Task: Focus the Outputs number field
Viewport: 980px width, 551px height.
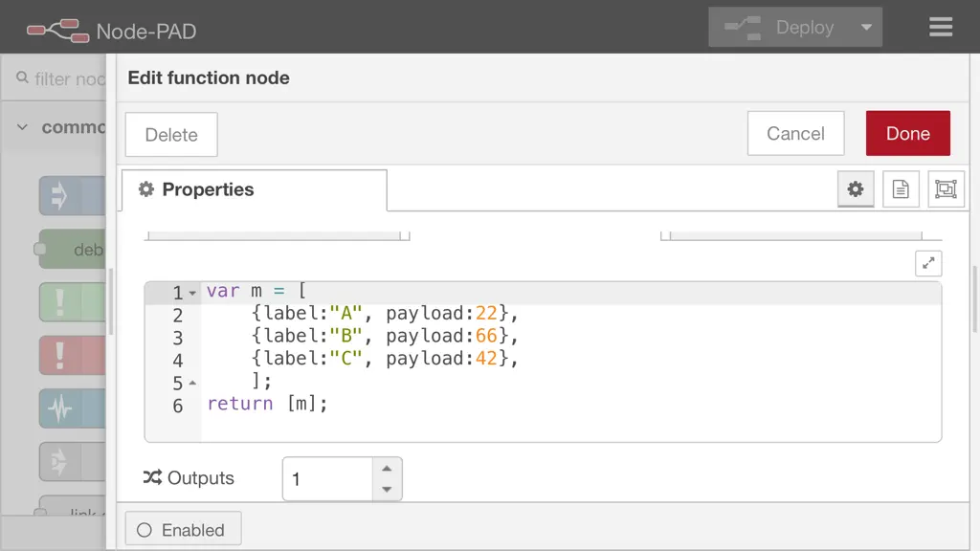Action: (x=327, y=478)
